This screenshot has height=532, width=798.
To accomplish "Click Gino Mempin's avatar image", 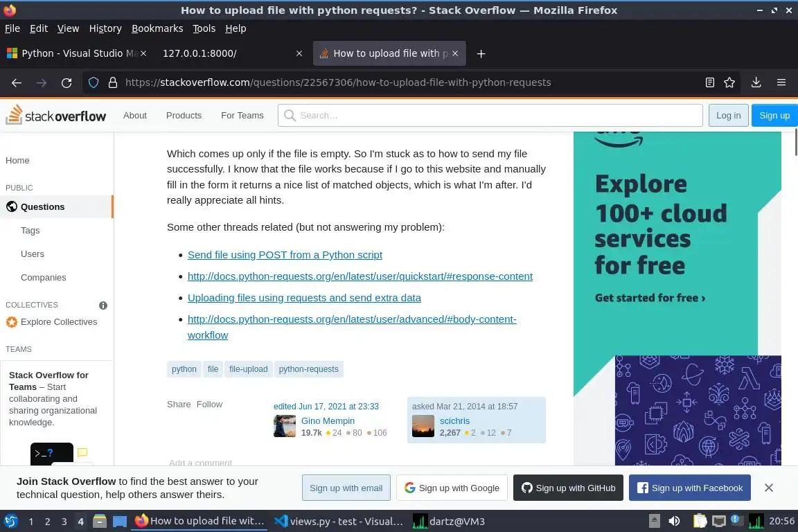I will pyautogui.click(x=285, y=426).
